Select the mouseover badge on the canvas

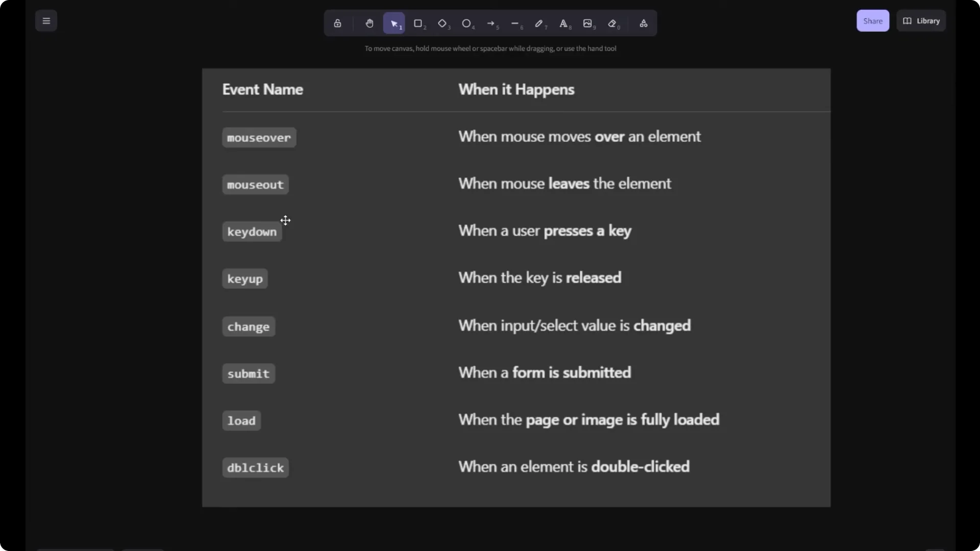point(259,137)
